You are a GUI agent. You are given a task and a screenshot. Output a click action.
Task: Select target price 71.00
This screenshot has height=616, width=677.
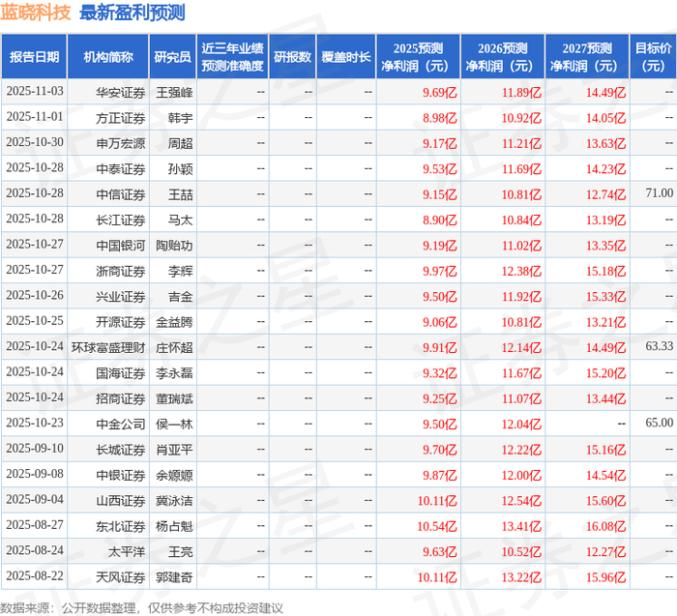point(659,193)
